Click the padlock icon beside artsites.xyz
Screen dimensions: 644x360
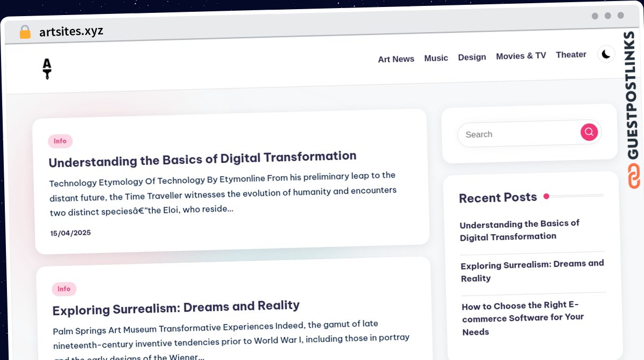click(25, 32)
